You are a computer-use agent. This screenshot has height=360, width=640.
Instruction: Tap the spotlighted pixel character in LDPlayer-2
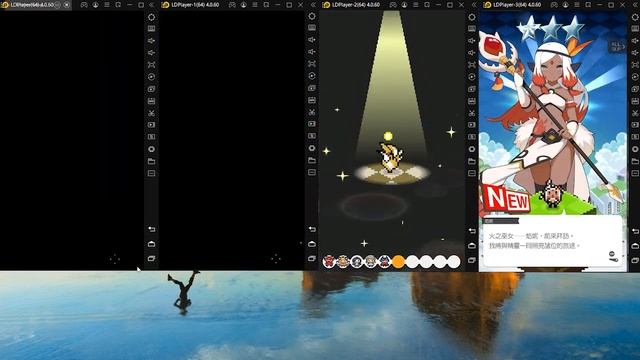pos(391,157)
